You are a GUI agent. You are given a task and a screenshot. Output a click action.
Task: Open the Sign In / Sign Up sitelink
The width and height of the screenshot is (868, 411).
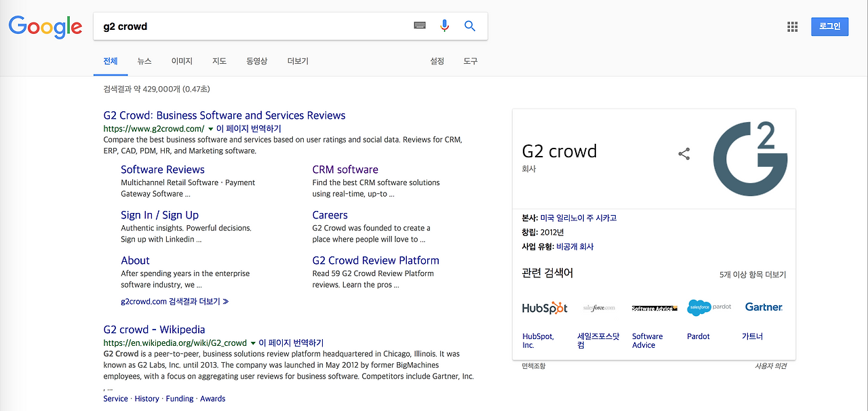[160, 215]
